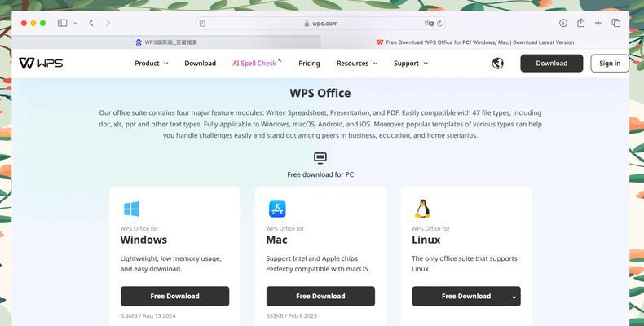Click the Mac card title

(x=276, y=240)
